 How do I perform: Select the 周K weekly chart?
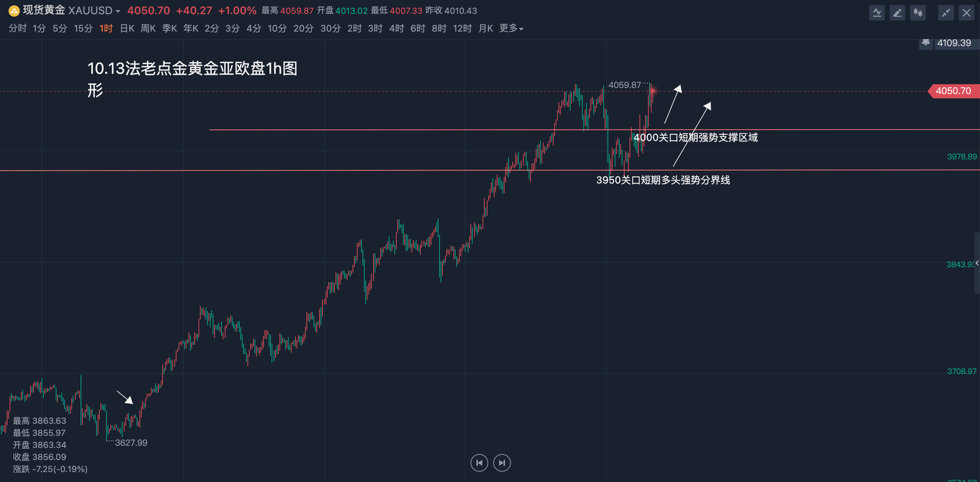pos(148,28)
